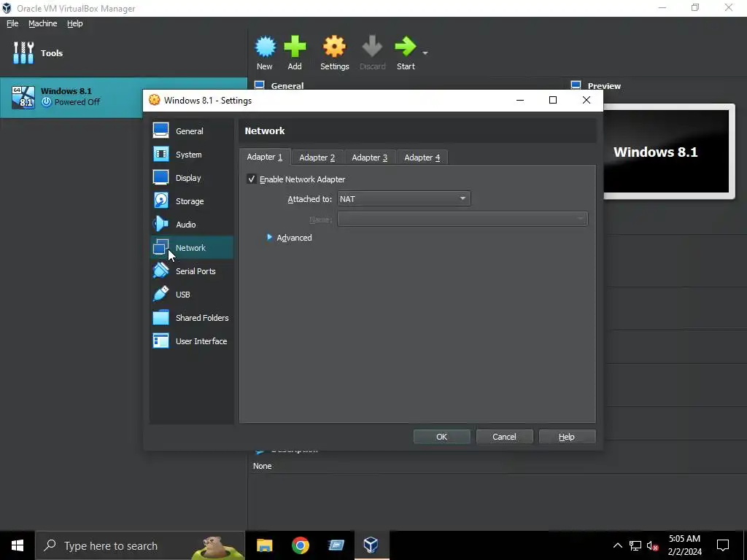Click the Preview section header

[604, 86]
